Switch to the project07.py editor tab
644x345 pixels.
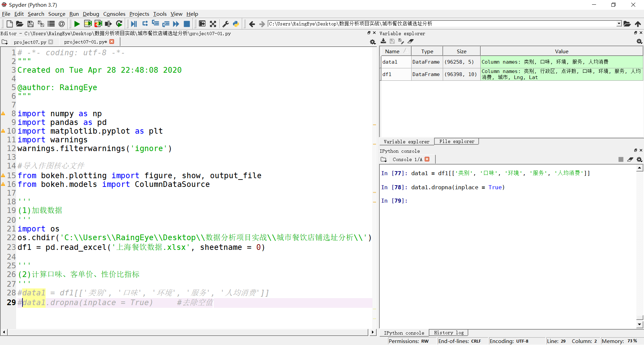coord(30,42)
